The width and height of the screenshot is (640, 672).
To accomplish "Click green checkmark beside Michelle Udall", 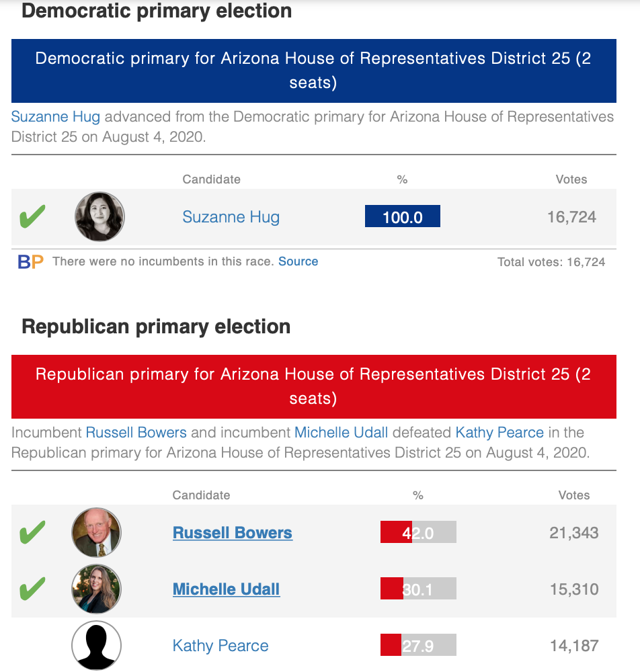I will (32, 589).
